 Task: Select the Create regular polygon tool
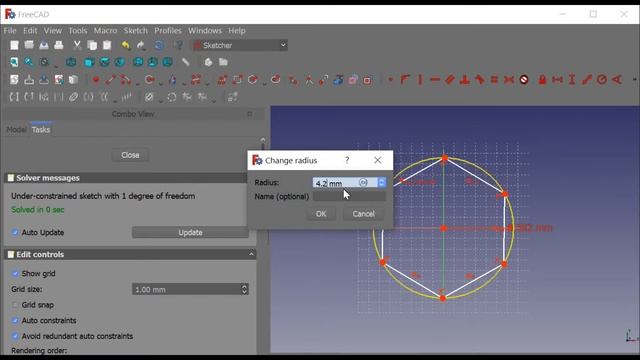click(x=253, y=80)
